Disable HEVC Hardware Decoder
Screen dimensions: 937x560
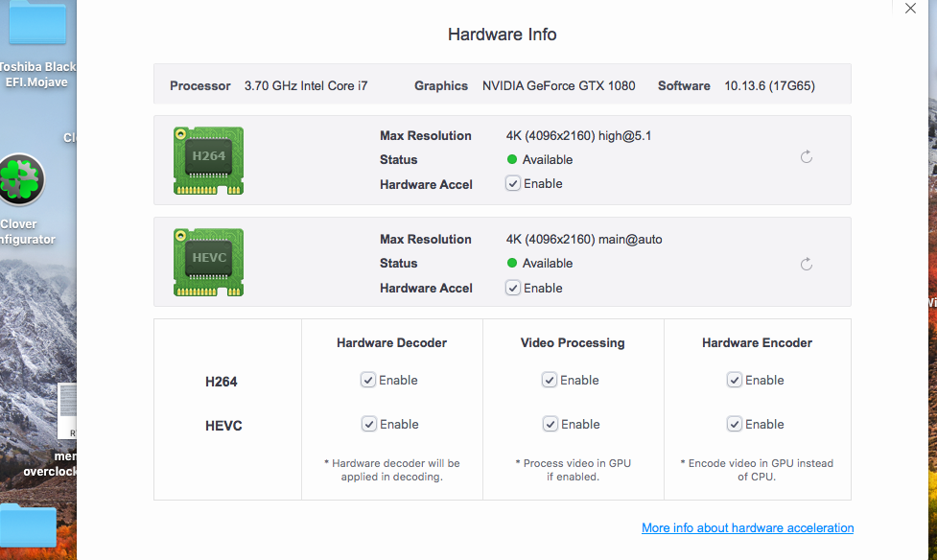point(368,425)
